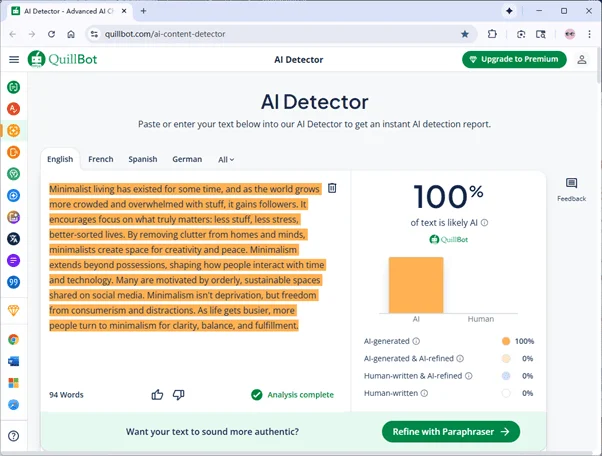602x456 pixels.
Task: Open the Grammar Checker sidebar icon
Action: tap(13, 109)
